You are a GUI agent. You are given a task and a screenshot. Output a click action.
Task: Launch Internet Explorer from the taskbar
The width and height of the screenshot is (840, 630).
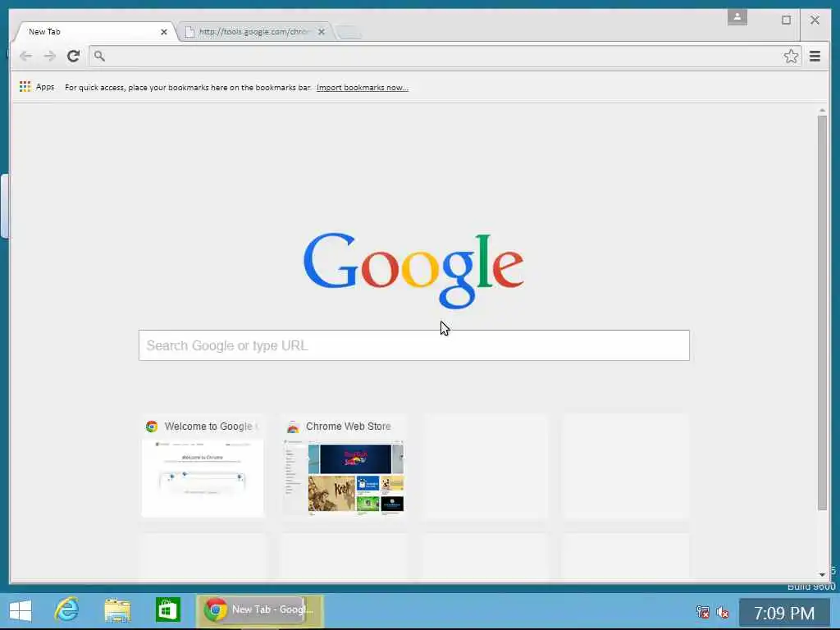click(x=67, y=609)
